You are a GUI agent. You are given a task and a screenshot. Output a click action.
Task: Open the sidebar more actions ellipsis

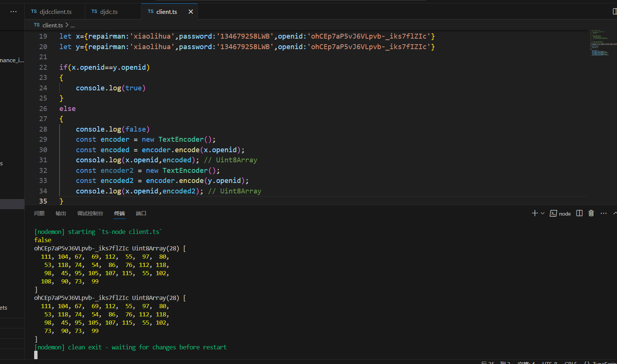pos(14,12)
